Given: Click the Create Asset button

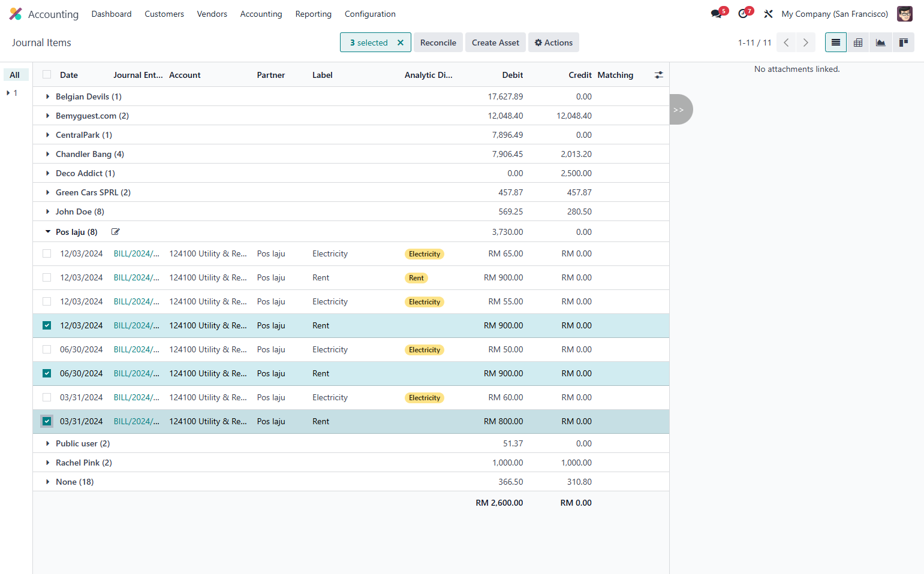Looking at the screenshot, I should [495, 43].
